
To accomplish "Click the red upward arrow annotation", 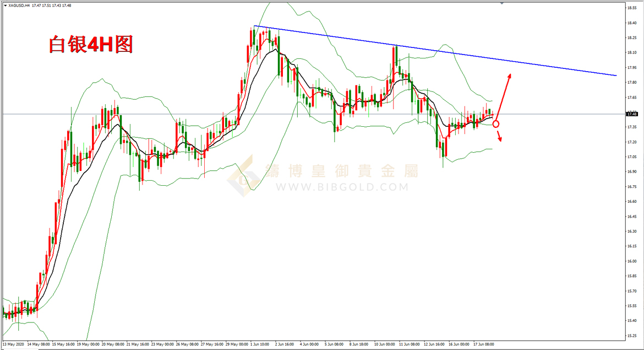I will tap(504, 95).
